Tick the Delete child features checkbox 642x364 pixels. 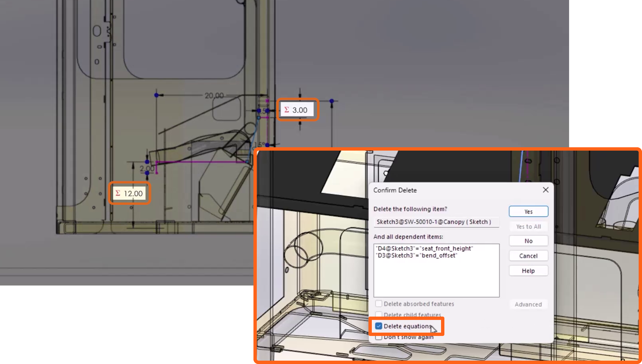click(x=379, y=314)
